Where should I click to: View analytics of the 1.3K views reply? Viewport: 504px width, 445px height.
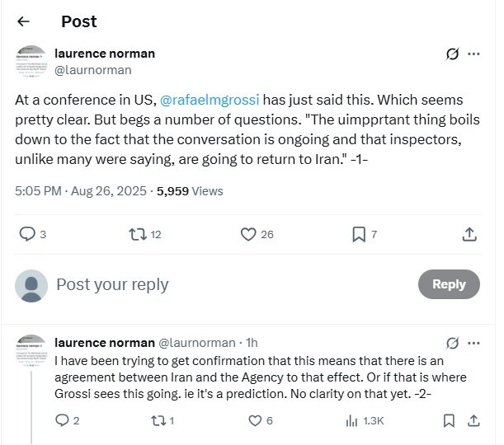pos(351,420)
